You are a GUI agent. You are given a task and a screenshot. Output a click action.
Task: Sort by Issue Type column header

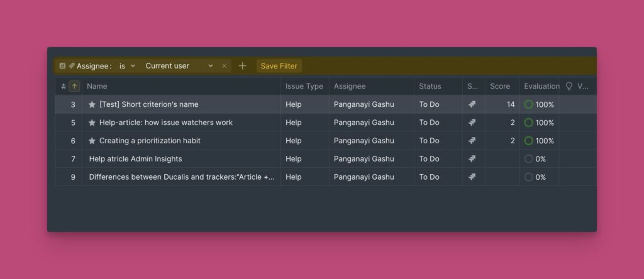tap(304, 86)
